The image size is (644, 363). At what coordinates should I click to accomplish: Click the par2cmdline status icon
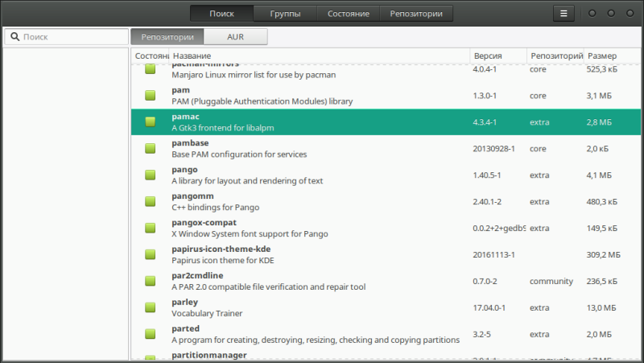click(150, 281)
